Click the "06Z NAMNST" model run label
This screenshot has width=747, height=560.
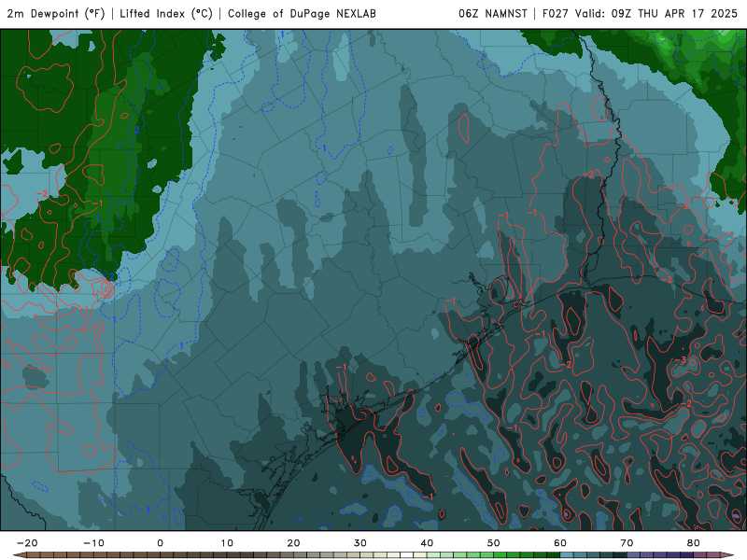[x=493, y=14]
